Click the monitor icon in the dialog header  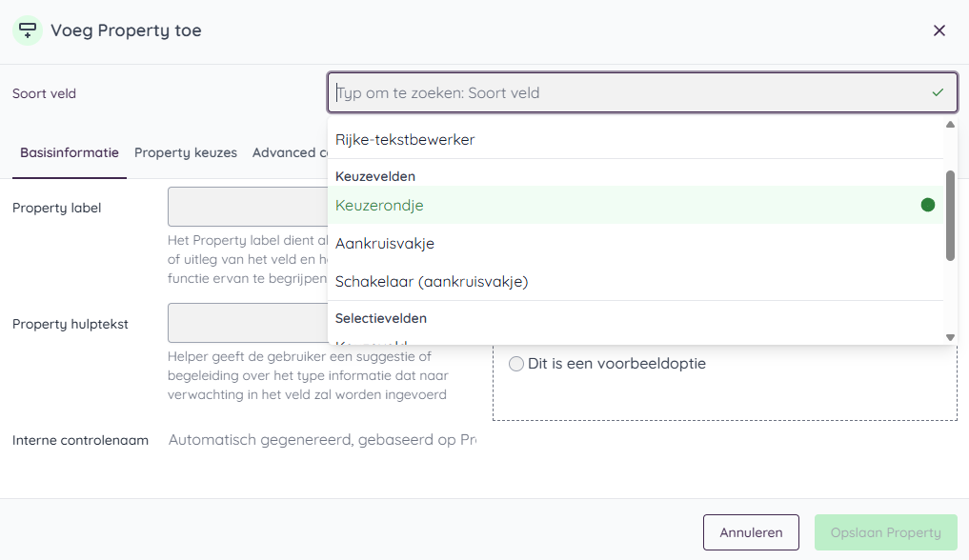[28, 30]
